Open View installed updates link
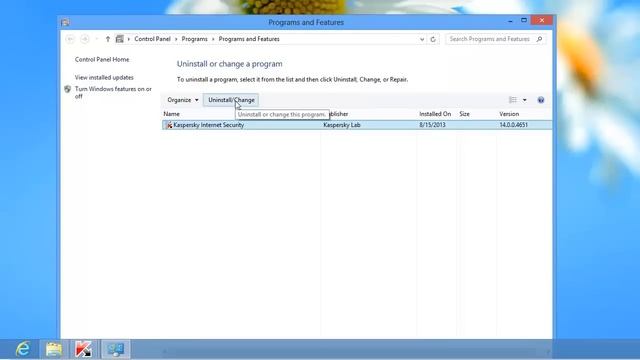The width and height of the screenshot is (640, 360). [104, 78]
